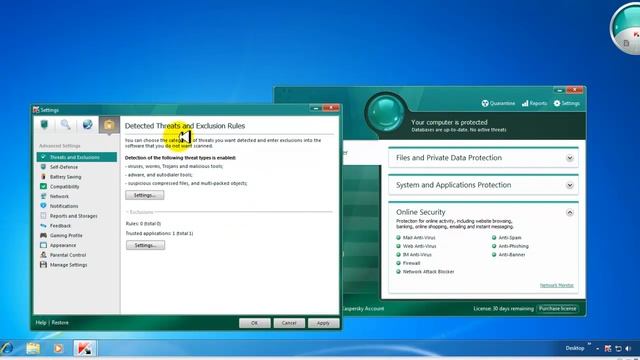Apply the settings changes
Viewport: 640px width, 360px height.
(323, 323)
